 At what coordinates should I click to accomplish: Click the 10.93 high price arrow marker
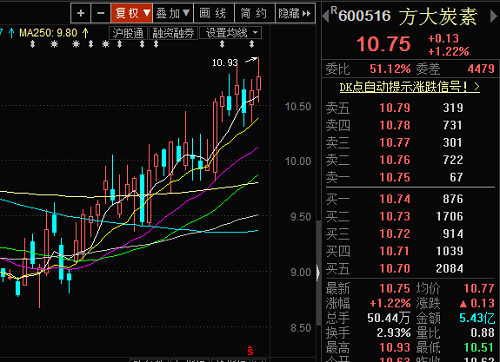click(251, 60)
